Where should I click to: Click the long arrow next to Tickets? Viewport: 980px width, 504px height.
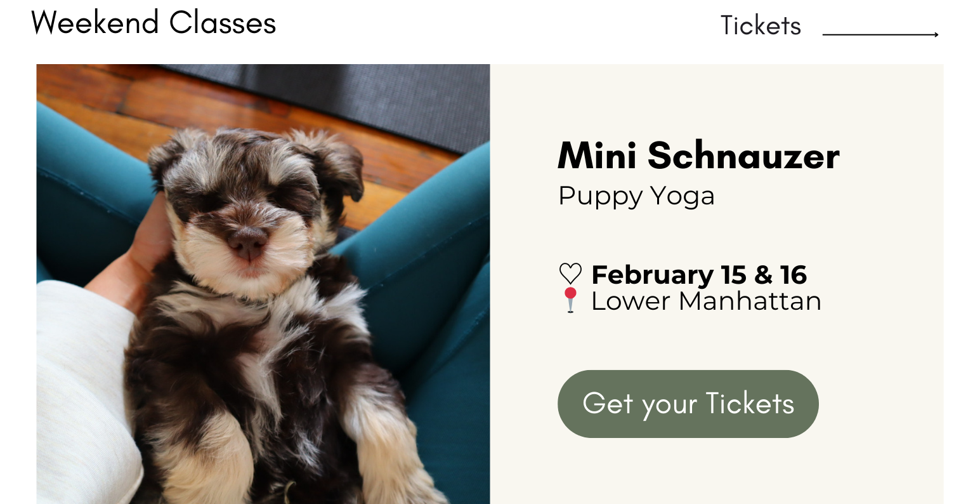880,34
